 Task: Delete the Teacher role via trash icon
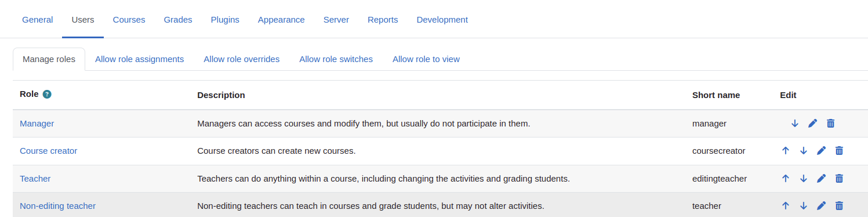[839, 179]
